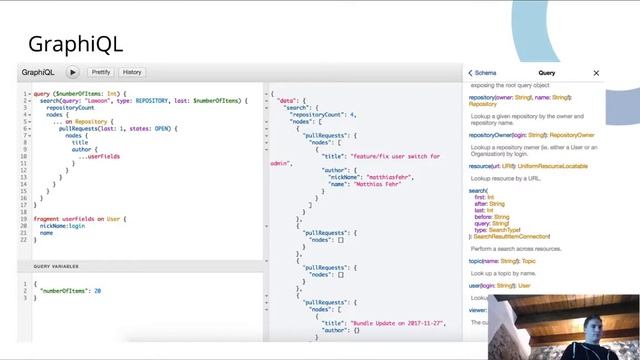This screenshot has width=640, height=360.
Task: Open the History panel
Action: (x=132, y=72)
